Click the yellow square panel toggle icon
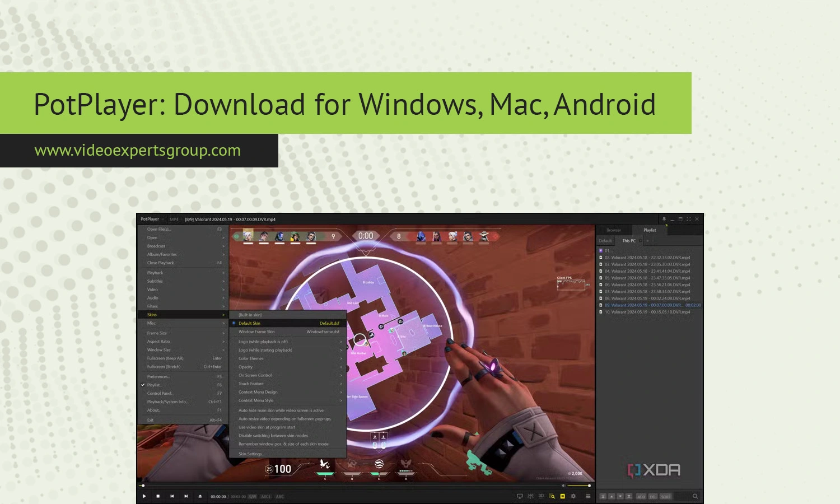 pyautogui.click(x=563, y=496)
